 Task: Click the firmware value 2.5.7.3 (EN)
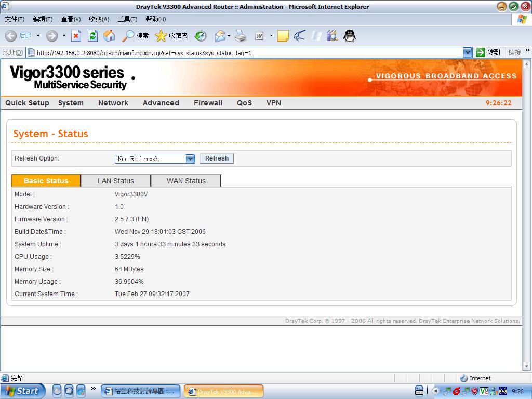pyautogui.click(x=131, y=219)
